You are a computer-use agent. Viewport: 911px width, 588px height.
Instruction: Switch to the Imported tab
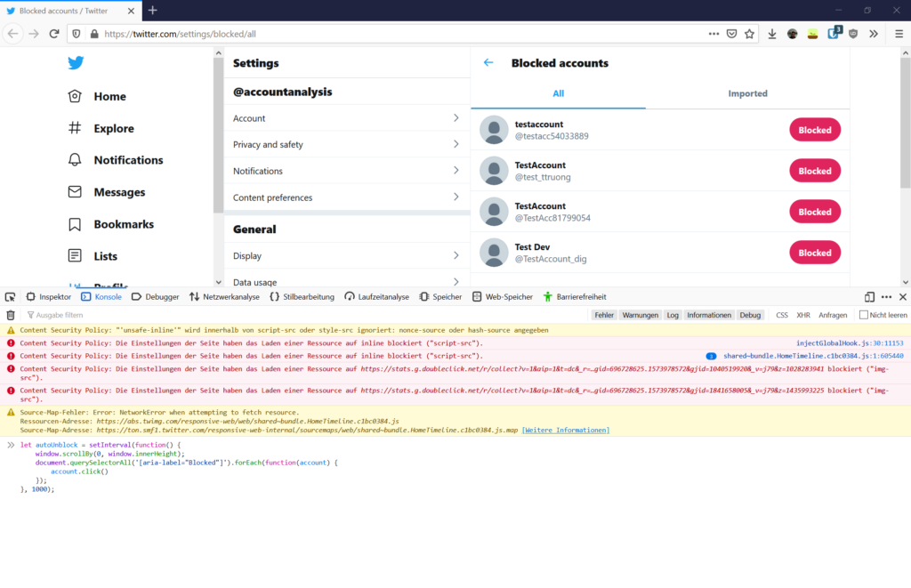747,93
